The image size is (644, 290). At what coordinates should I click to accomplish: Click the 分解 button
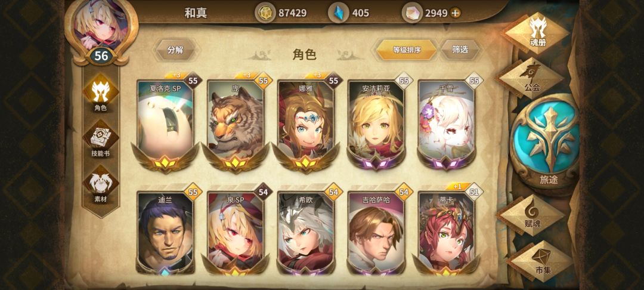point(176,50)
